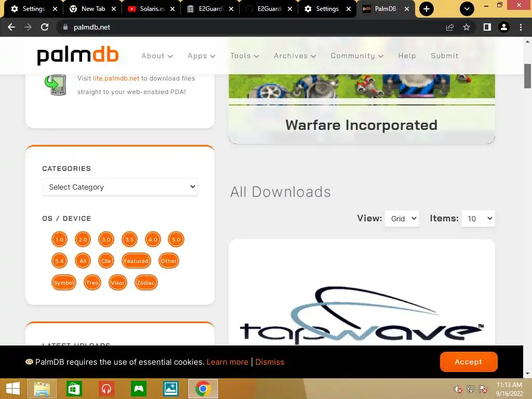Open File Explorer from the taskbar

point(42,389)
